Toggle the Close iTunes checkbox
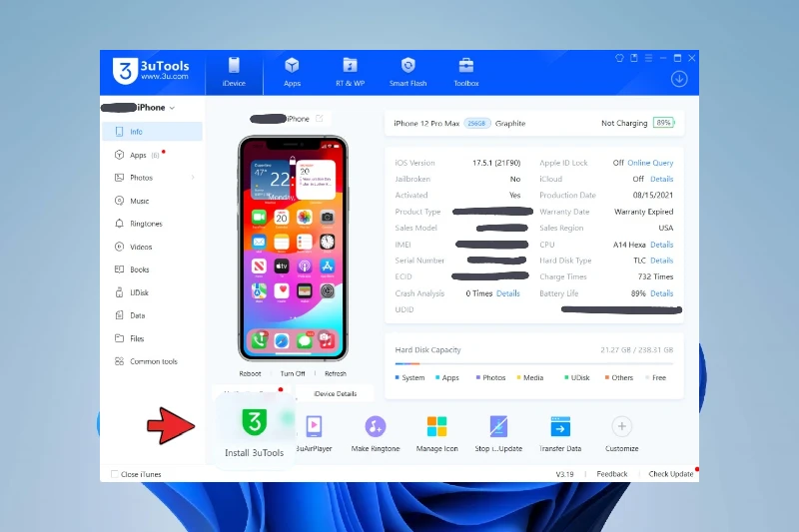799x532 pixels. pos(115,474)
